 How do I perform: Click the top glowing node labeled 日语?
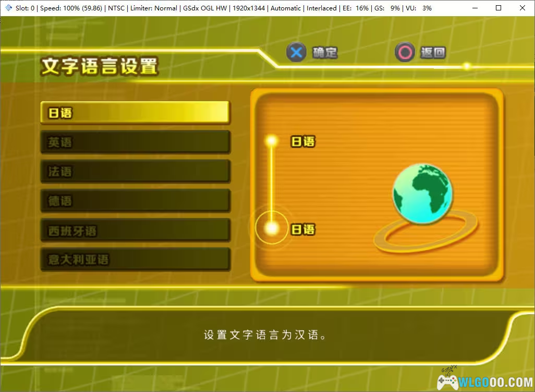tap(271, 141)
